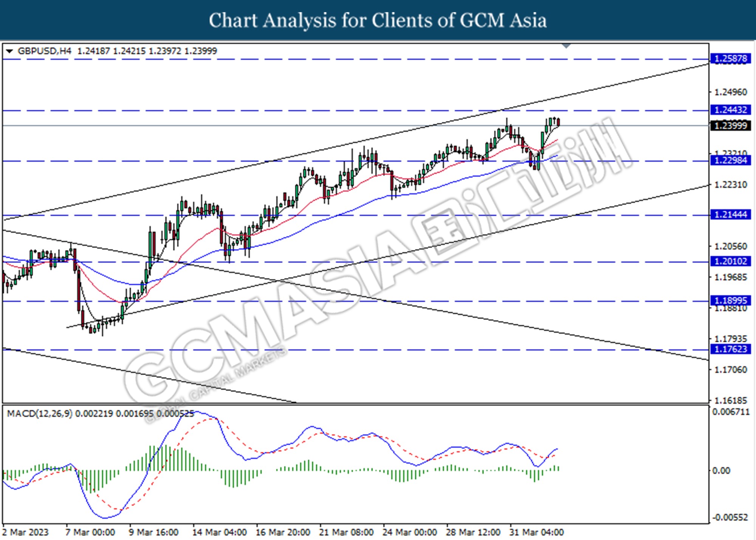Click the -0.00552 MACD scale value
Image resolution: width=756 pixels, height=540 pixels.
tap(731, 518)
